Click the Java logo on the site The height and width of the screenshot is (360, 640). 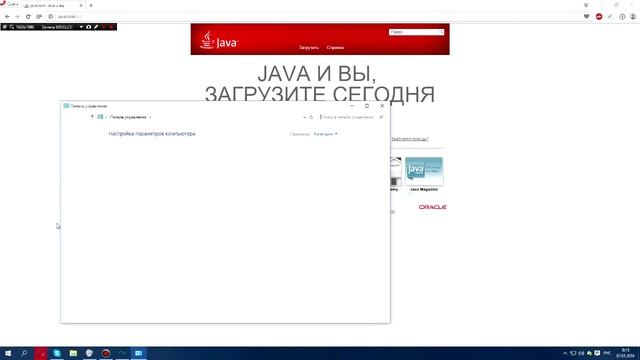point(219,40)
